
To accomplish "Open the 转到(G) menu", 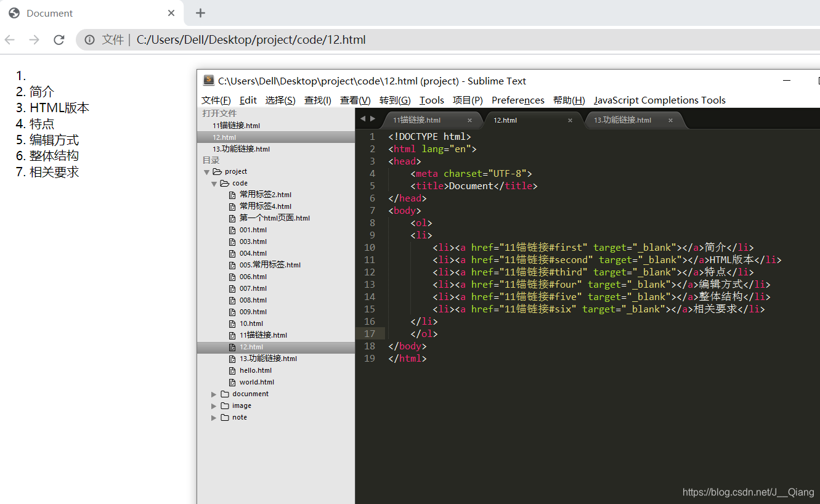I will pos(395,100).
